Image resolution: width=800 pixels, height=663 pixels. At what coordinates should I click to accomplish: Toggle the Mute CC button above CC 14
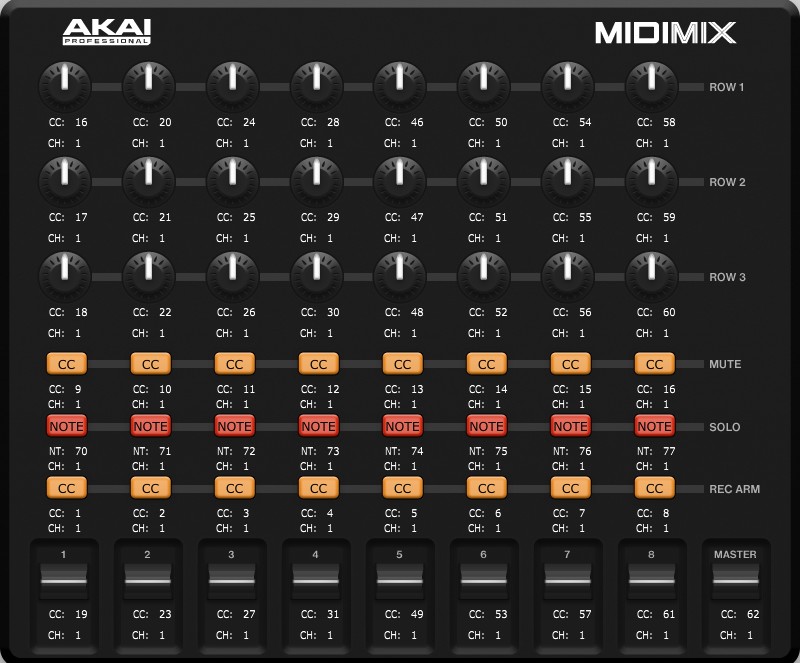[x=486, y=364]
